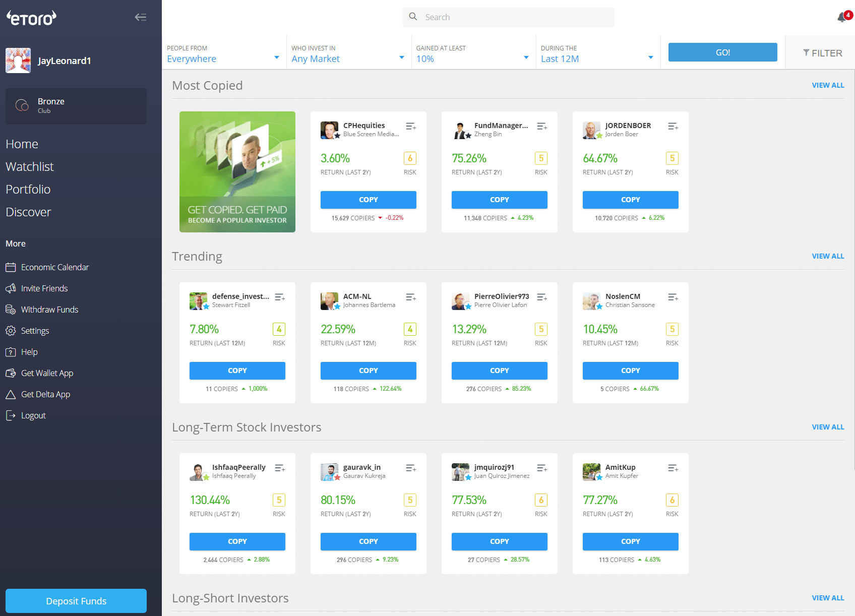This screenshot has height=616, width=855.
Task: Open Withdraw Funds
Action: (x=42, y=310)
